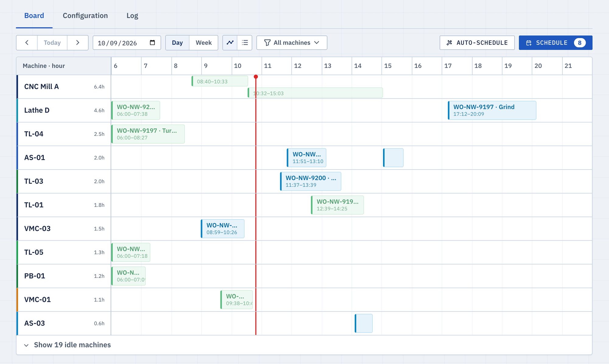The height and width of the screenshot is (364, 609).
Task: Expand Show 19 idle machines
Action: tap(68, 345)
